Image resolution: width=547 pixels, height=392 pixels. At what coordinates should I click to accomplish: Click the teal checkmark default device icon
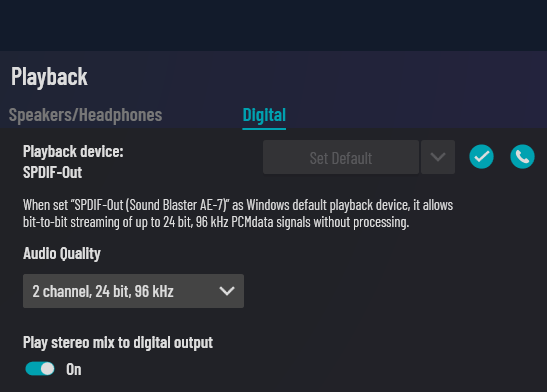tap(481, 157)
